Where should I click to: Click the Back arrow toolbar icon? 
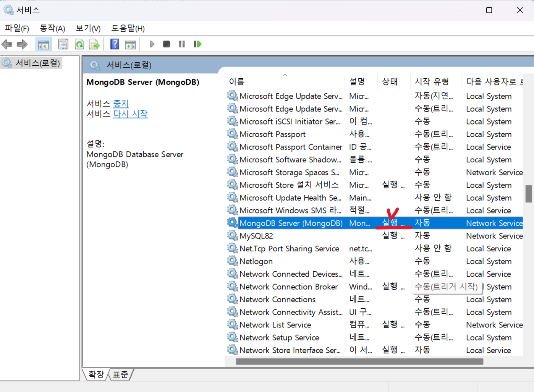click(7, 44)
